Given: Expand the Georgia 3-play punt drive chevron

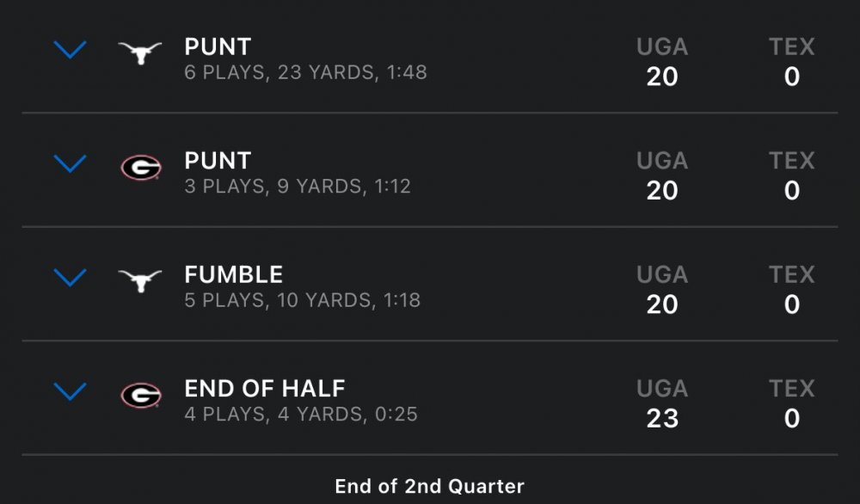Looking at the screenshot, I should coord(70,163).
